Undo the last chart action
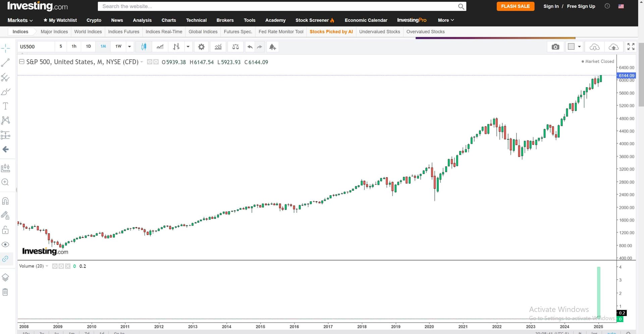Viewport: 644px width, 334px height. [250, 47]
